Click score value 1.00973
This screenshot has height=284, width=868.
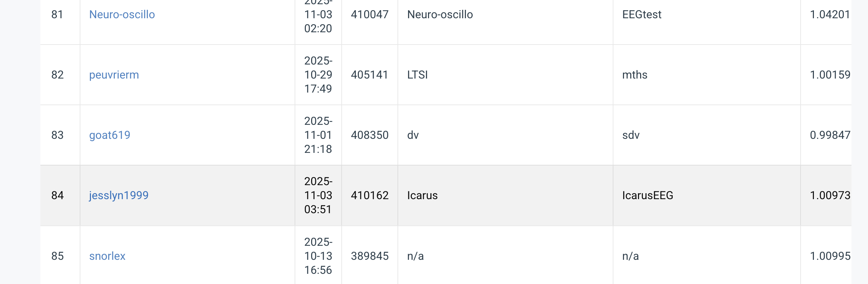tap(830, 195)
